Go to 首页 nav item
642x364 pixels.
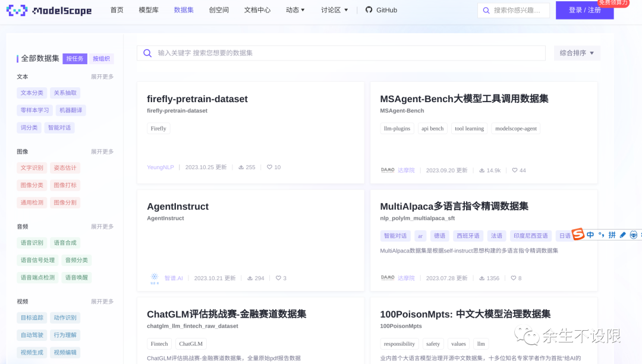tap(117, 10)
